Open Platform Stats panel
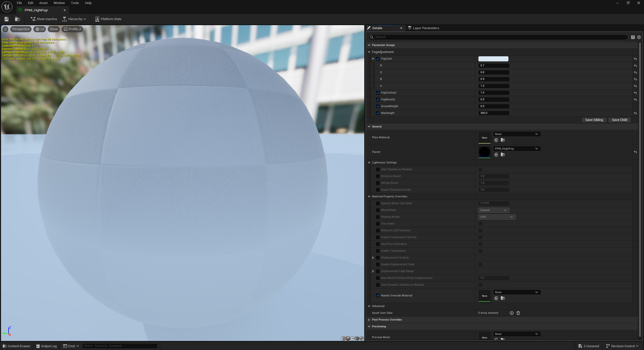The image size is (644, 350). point(108,19)
